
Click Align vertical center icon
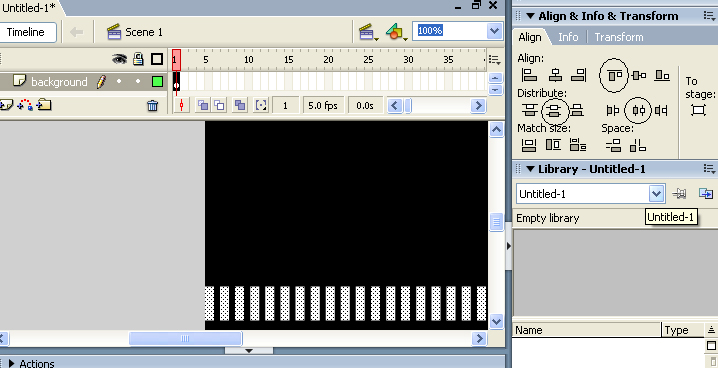point(639,75)
